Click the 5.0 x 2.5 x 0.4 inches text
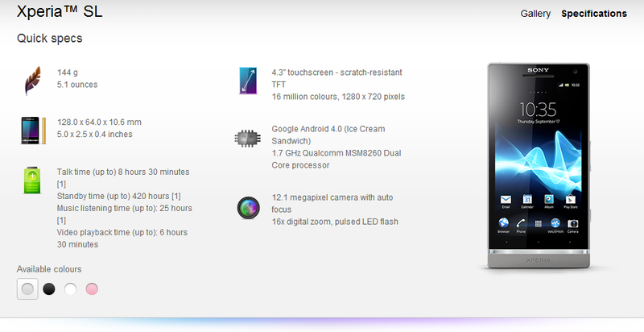The height and width of the screenshot is (332, 644). tap(94, 135)
